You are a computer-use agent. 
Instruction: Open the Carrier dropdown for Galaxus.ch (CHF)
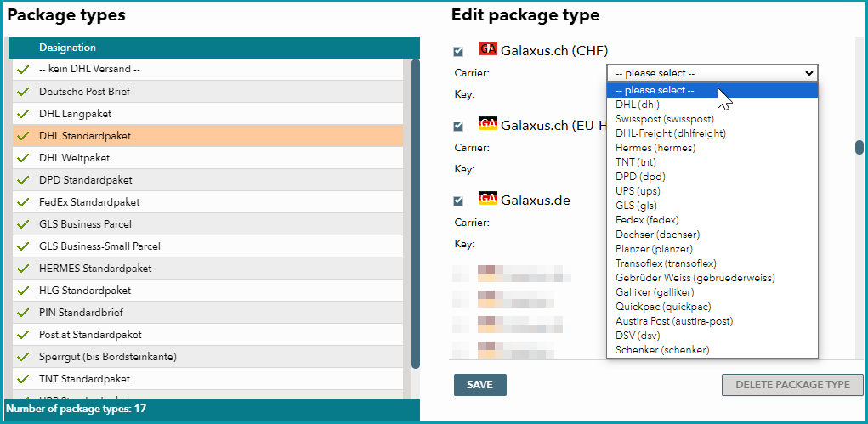click(x=712, y=73)
